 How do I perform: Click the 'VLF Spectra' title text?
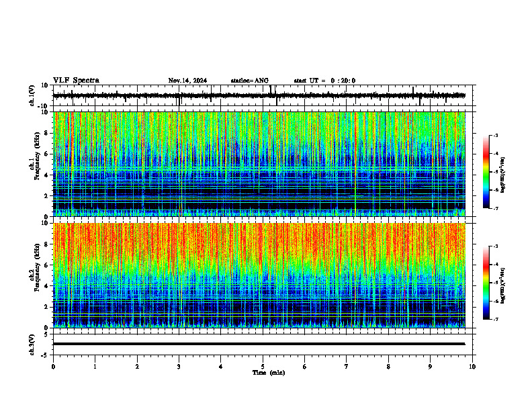(76, 81)
